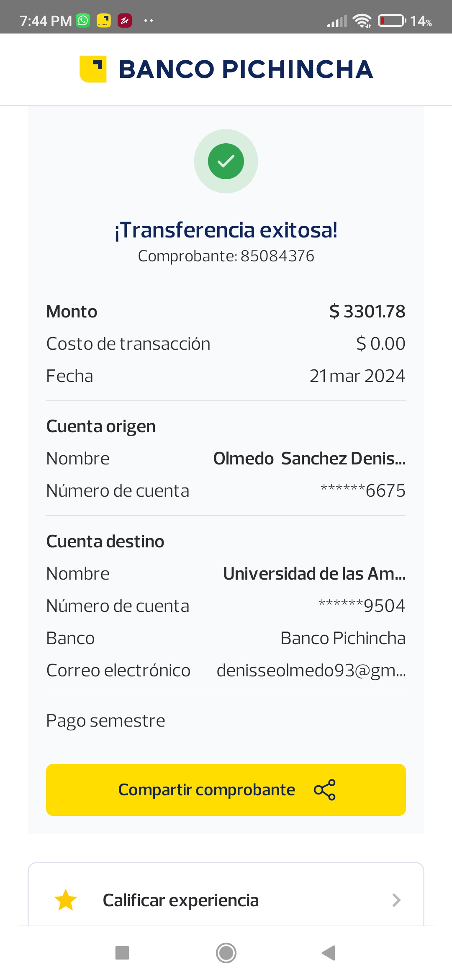Viewport: 452px width, 980px height.
Task: Tap the truncated email denisseolmedo93@gm...
Action: (x=311, y=671)
